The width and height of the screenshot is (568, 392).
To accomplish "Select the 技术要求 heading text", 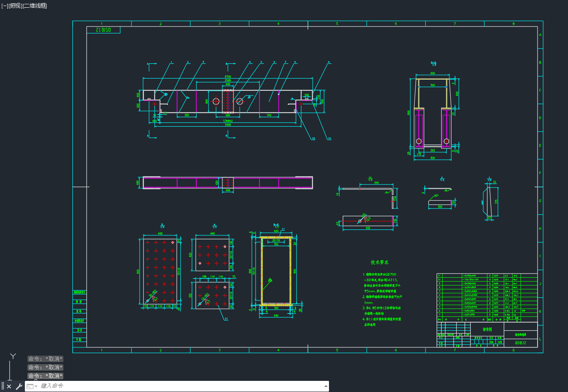I will 380,262.
